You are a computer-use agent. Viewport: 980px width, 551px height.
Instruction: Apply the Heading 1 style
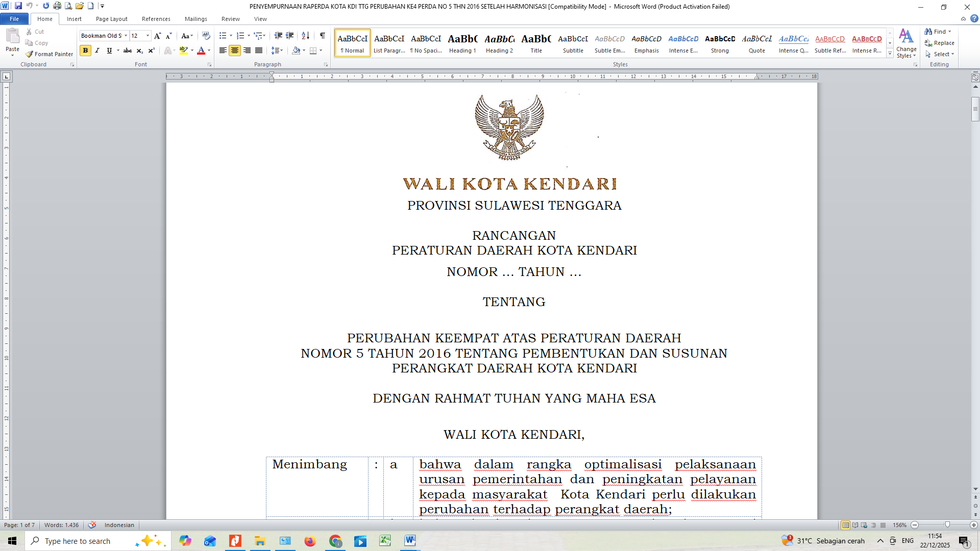pyautogui.click(x=462, y=43)
